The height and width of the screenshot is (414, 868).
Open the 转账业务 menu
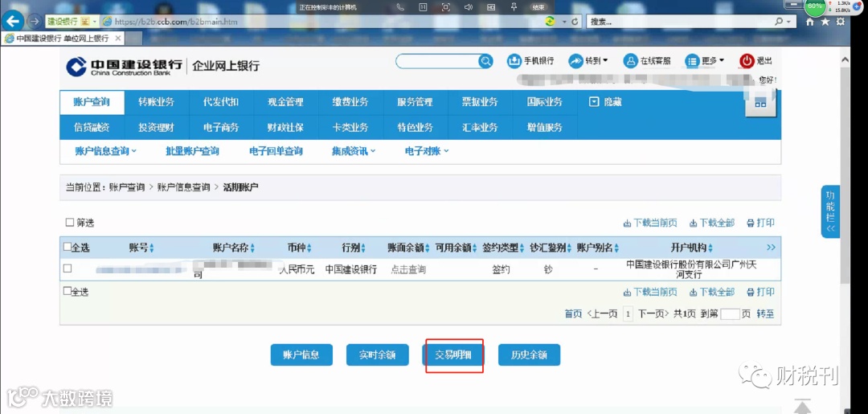157,102
